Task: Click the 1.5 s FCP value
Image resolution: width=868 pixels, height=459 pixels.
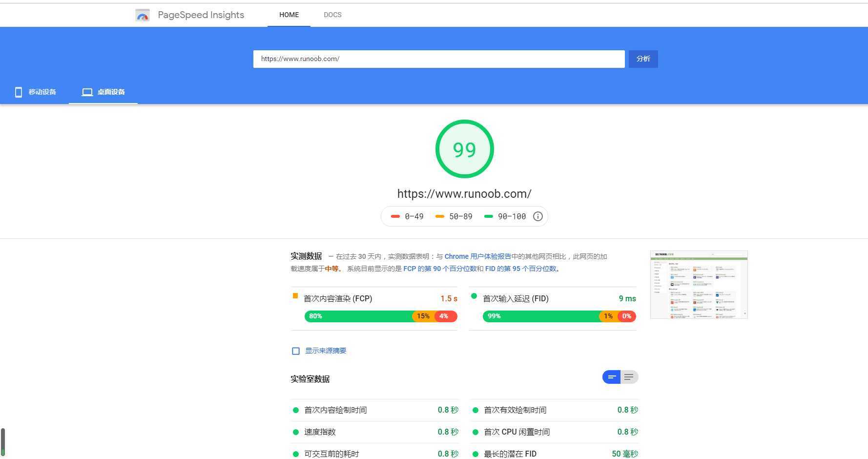Action: pos(449,299)
